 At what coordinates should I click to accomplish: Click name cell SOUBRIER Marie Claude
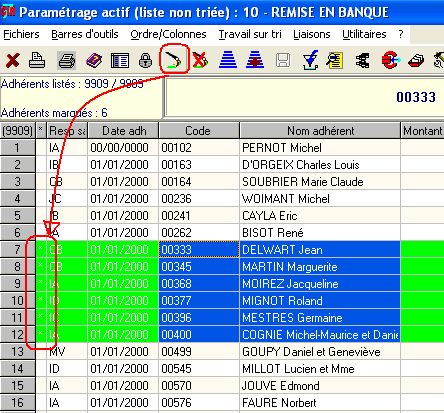[x=320, y=182]
